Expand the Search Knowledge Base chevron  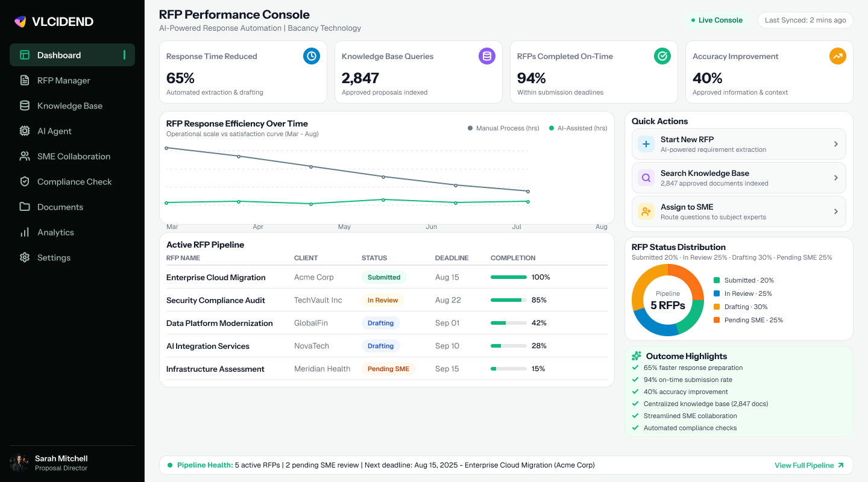tap(836, 178)
